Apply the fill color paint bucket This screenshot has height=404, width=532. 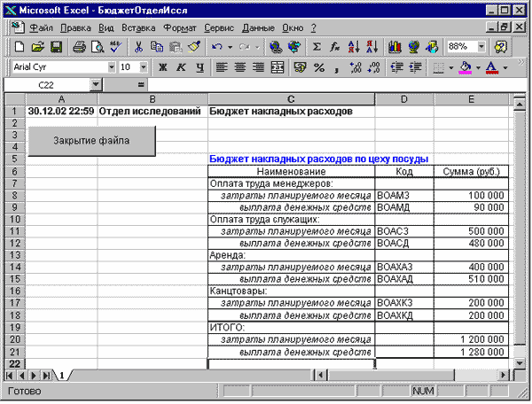point(465,67)
